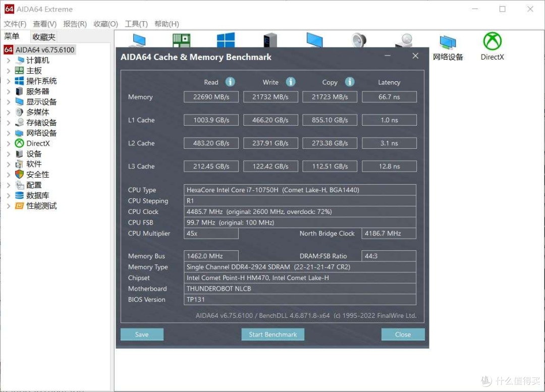Select the 显示设备 tree icon
545x392 pixels.
(x=20, y=102)
